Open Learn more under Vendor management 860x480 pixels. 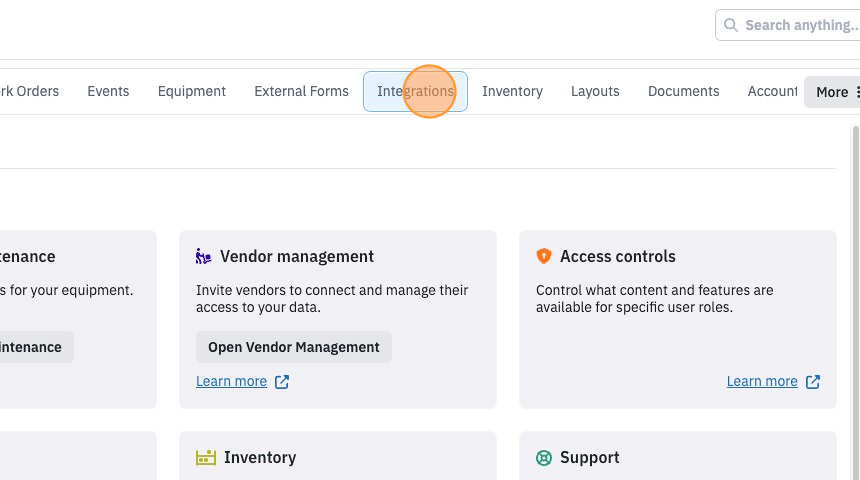pyautogui.click(x=231, y=381)
